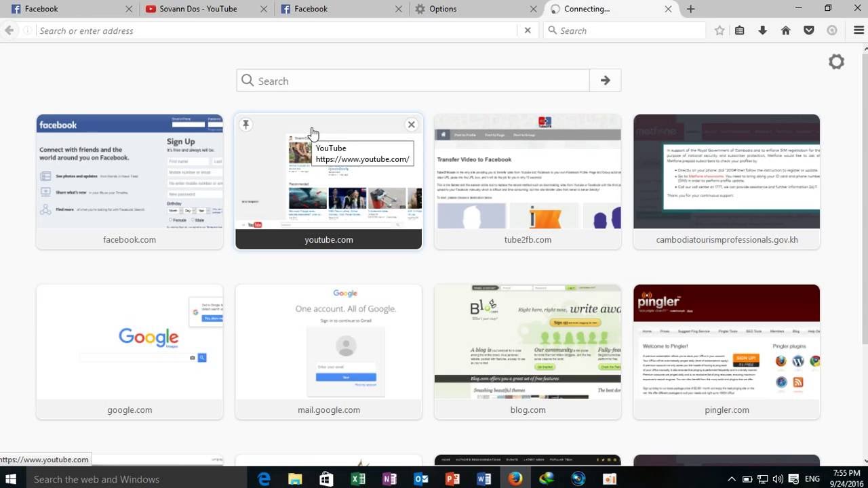
Task: Click Search the web and Windows box
Action: pyautogui.click(x=134, y=479)
